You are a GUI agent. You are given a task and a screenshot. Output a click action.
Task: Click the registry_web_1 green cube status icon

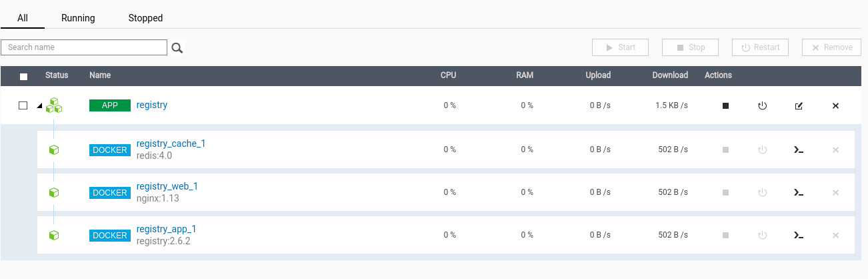point(54,192)
